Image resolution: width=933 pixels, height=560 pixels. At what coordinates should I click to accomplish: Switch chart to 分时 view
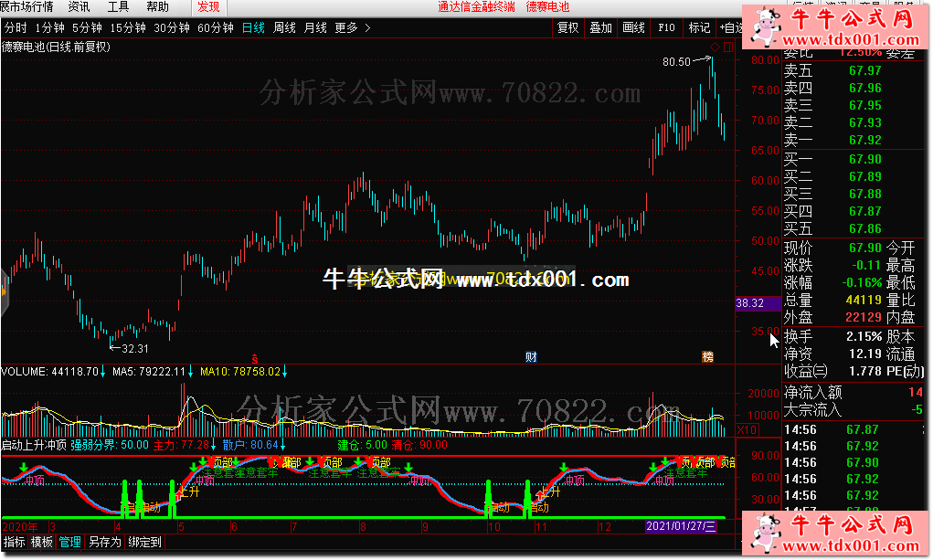pyautogui.click(x=16, y=28)
